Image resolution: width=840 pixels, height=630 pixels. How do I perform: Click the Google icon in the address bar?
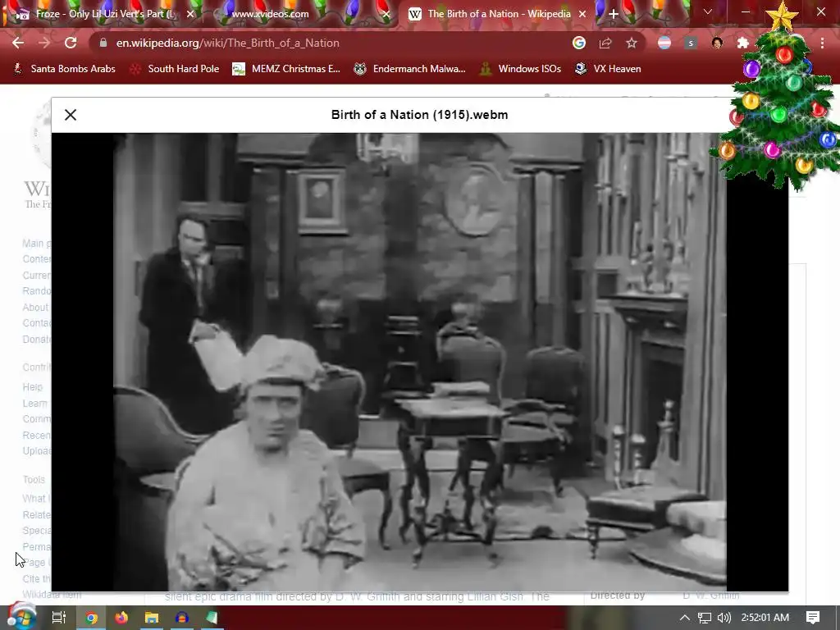pyautogui.click(x=578, y=43)
